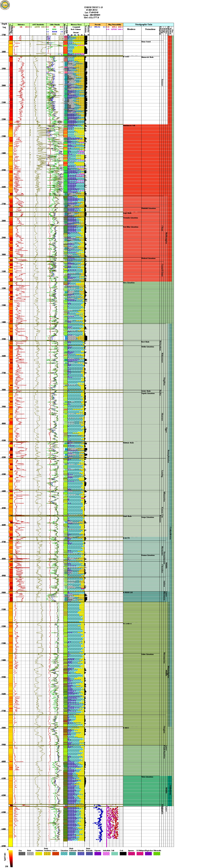Click the B-KCTY member label
Screen dimensions: 199x868
(x=126, y=538)
